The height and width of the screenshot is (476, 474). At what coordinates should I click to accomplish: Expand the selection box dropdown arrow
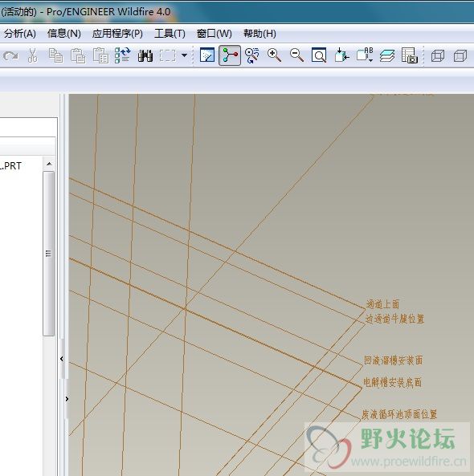184,55
